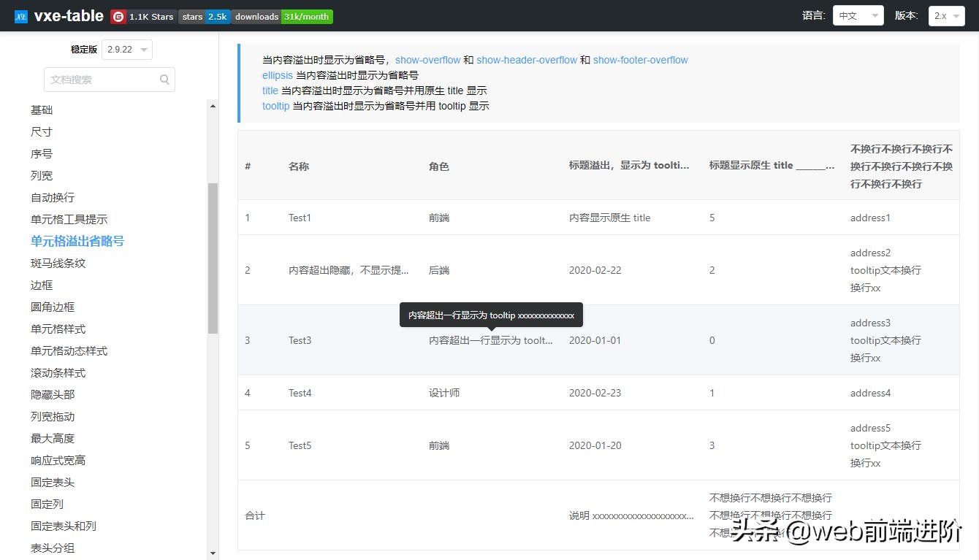This screenshot has width=979, height=560.
Task: Click the show-overflow link
Action: click(427, 60)
